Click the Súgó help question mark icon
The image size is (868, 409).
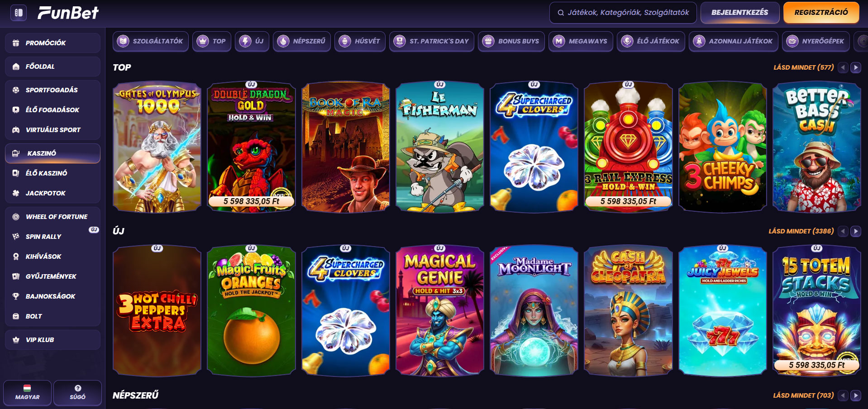[78, 388]
